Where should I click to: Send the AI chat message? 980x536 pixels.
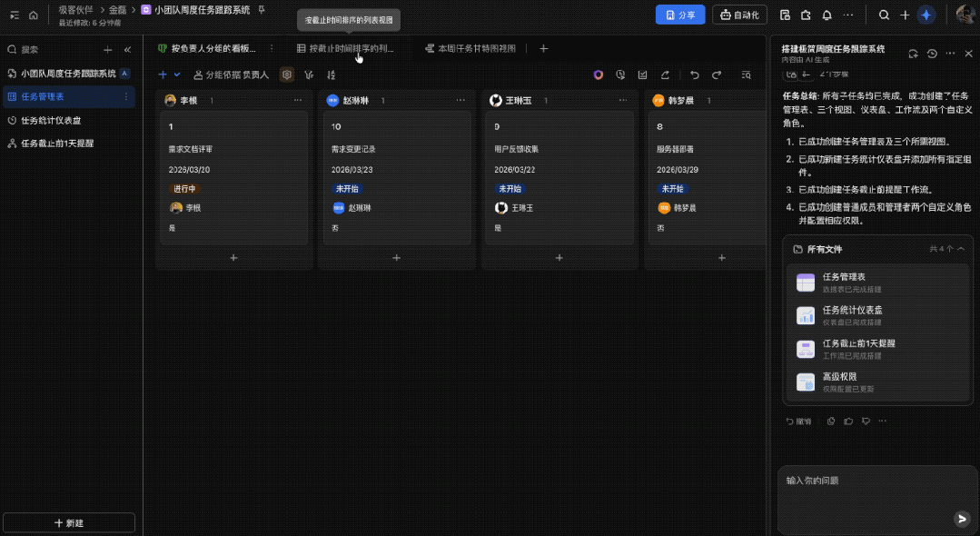962,519
